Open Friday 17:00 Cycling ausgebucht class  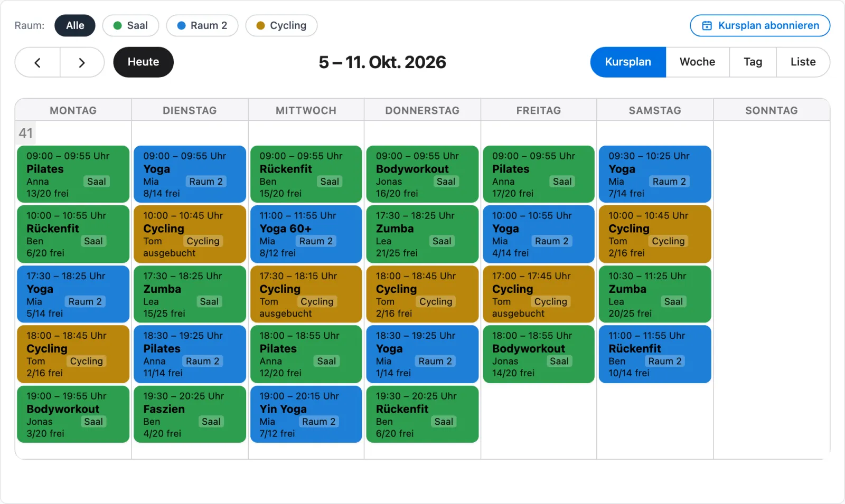pyautogui.click(x=539, y=294)
